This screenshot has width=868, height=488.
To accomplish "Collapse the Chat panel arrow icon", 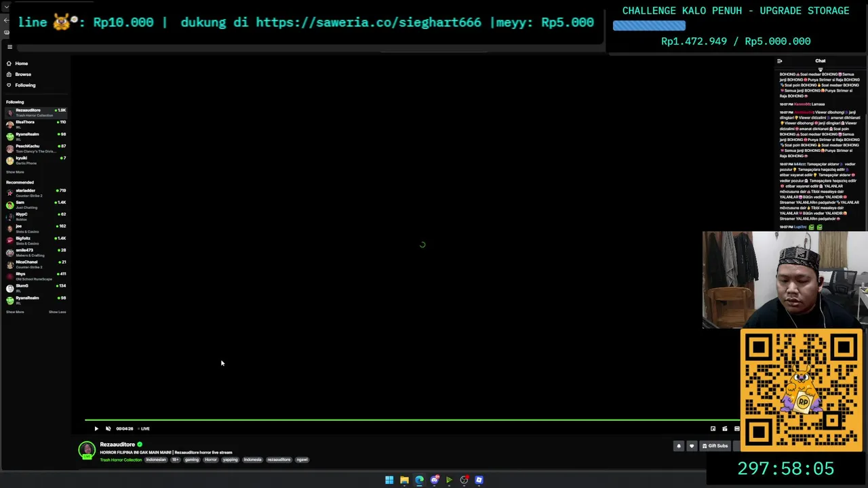I will pos(780,61).
